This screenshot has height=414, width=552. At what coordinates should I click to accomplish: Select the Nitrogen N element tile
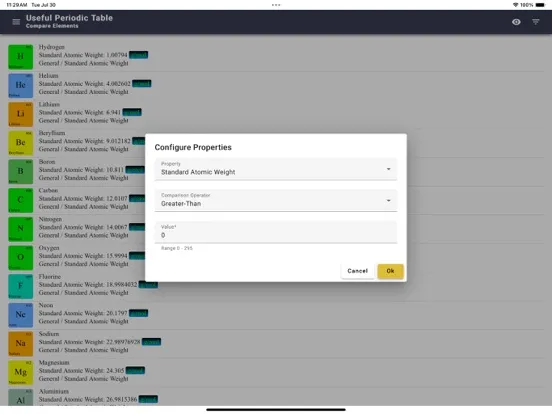pyautogui.click(x=20, y=229)
